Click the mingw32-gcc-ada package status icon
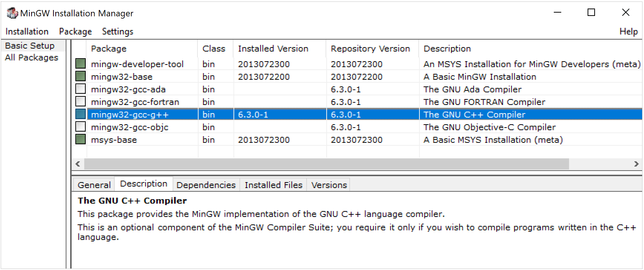Viewport: 644px width, 270px height. pyautogui.click(x=80, y=89)
